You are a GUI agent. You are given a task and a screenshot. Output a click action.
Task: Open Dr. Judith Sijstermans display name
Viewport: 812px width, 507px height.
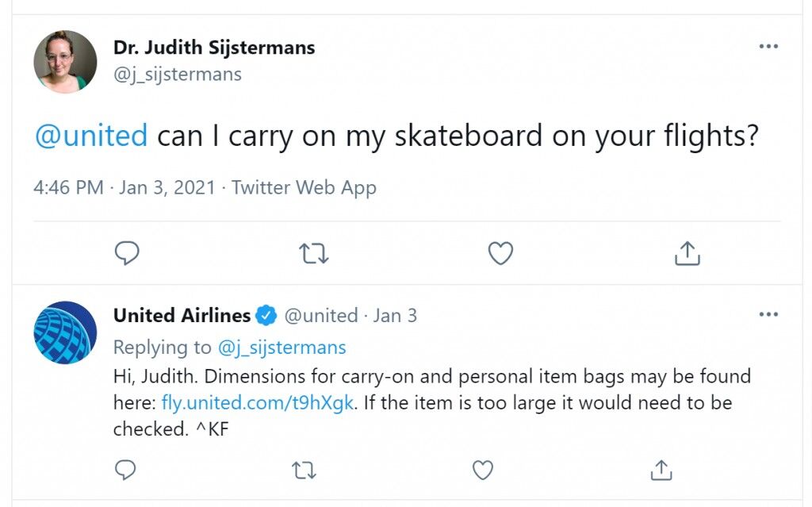coord(214,47)
